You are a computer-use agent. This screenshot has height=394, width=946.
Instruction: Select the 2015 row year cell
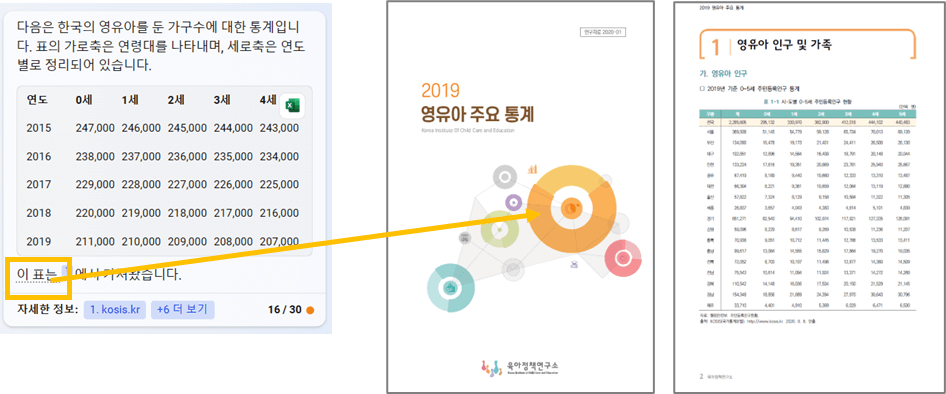pyautogui.click(x=39, y=128)
